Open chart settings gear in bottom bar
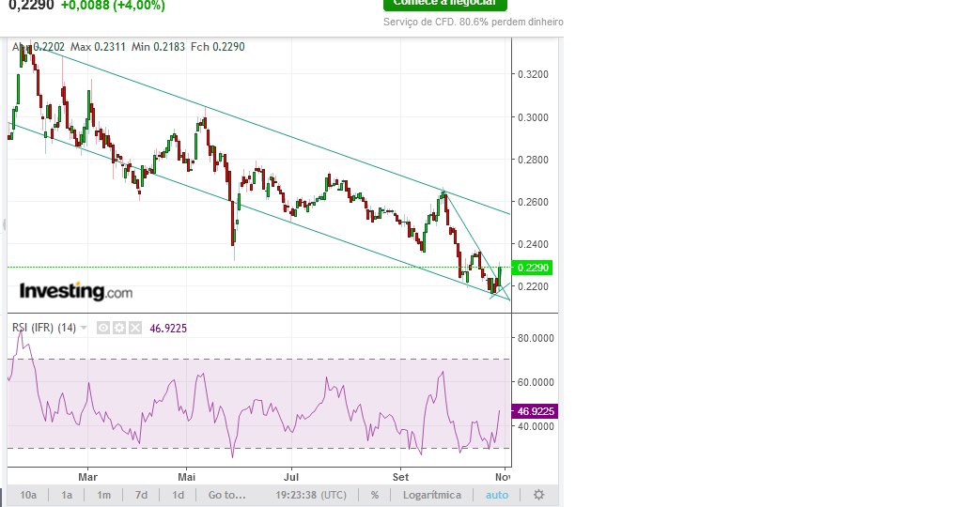This screenshot has height=507, width=980. point(538,495)
